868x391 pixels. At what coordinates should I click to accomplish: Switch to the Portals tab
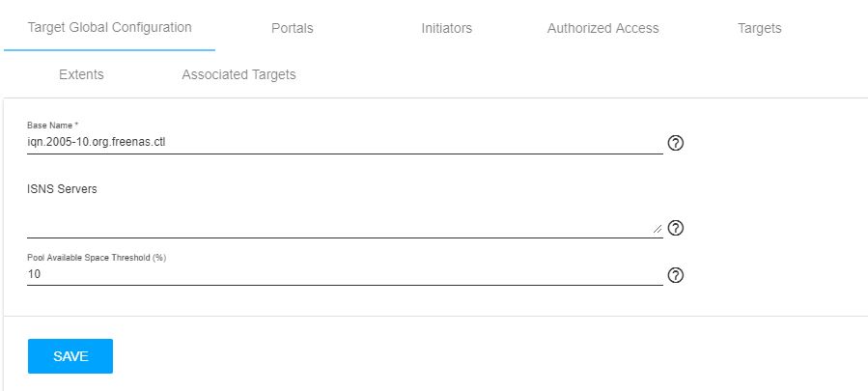click(x=293, y=28)
